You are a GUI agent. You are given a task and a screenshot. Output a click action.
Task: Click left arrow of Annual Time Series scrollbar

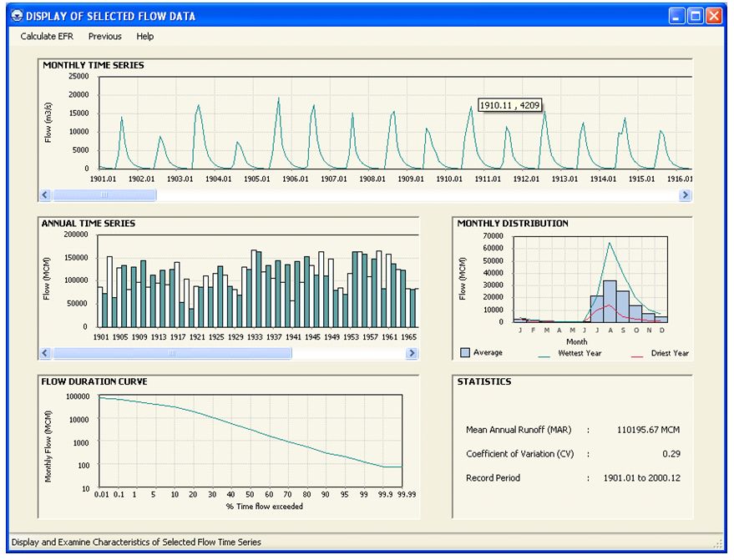click(46, 353)
